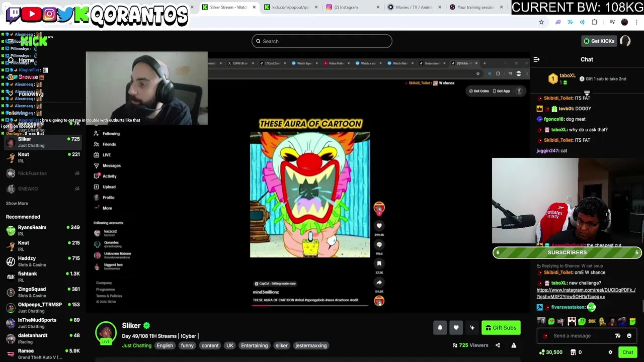Follow Sliker with the heart icon
This screenshot has width=644, height=362.
click(456, 328)
